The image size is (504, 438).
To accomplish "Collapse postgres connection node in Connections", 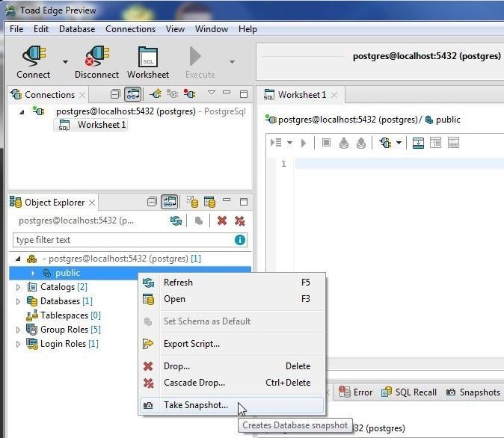I will coord(22,112).
